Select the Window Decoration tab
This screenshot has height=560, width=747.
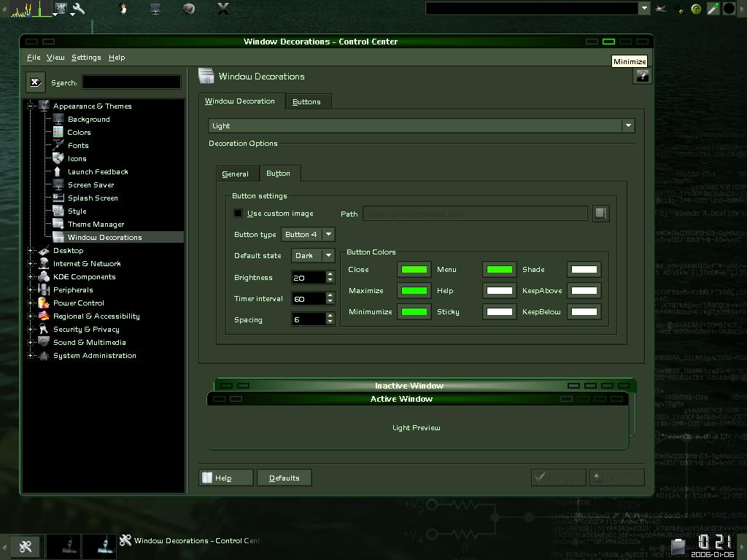click(x=241, y=101)
